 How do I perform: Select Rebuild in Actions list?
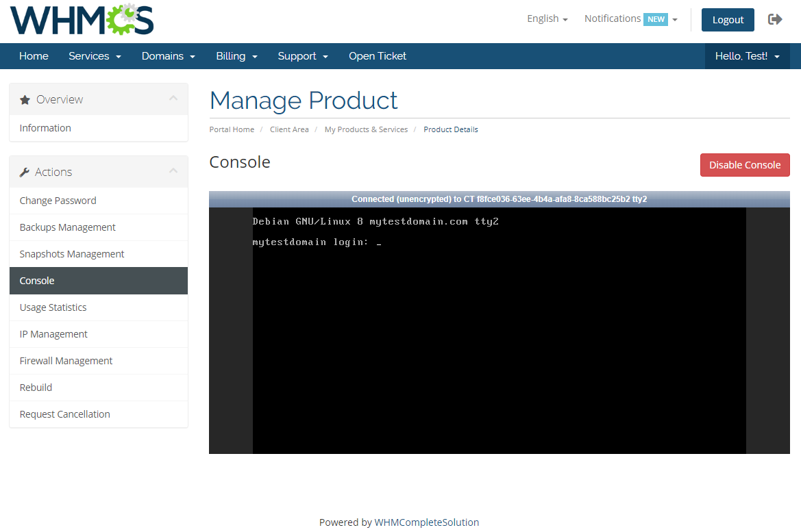click(x=99, y=388)
